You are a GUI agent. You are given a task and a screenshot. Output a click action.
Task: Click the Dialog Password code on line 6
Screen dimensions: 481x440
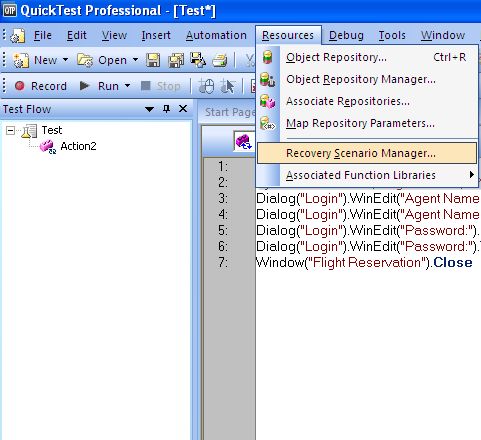[x=368, y=247]
